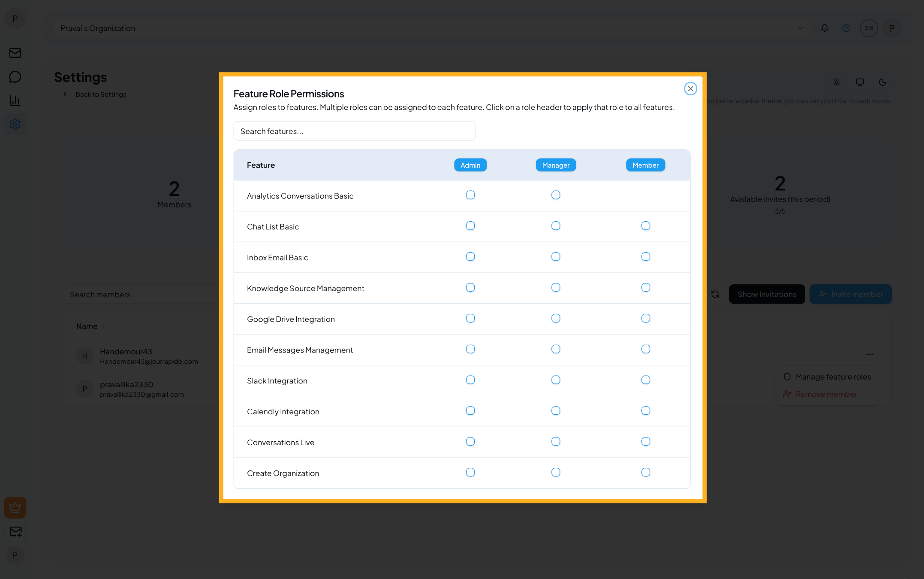Click the invite envelope icon near the sidebar bottom
The image size is (924, 579).
coord(15,532)
